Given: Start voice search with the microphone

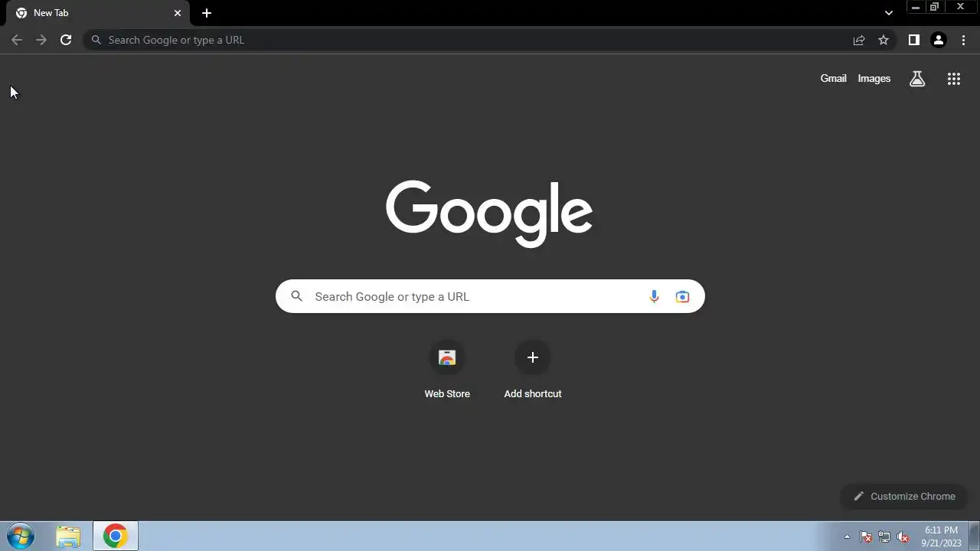Looking at the screenshot, I should click(654, 296).
